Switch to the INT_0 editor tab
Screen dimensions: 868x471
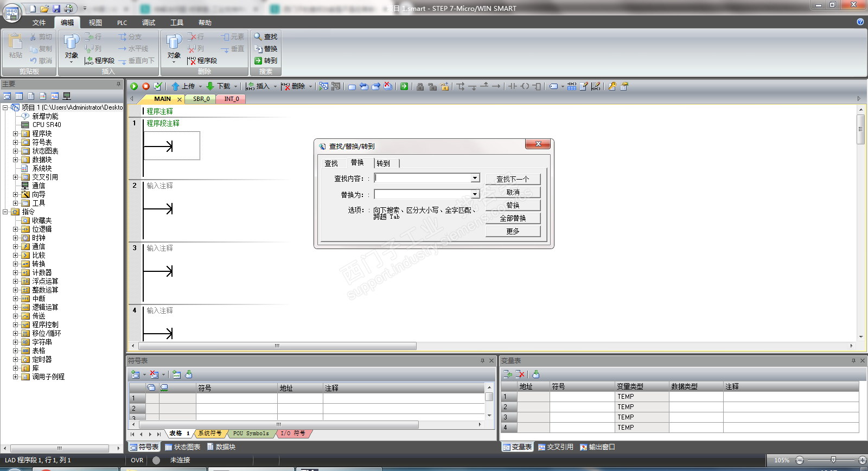(232, 99)
